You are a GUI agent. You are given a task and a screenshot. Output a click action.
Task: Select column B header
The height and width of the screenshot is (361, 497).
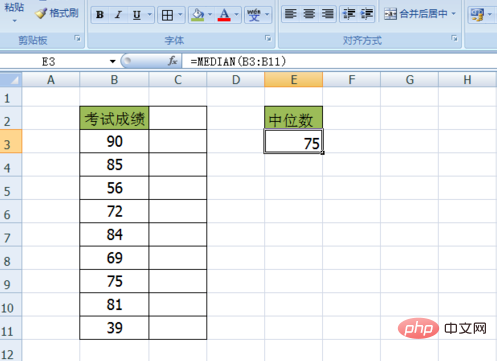point(114,80)
